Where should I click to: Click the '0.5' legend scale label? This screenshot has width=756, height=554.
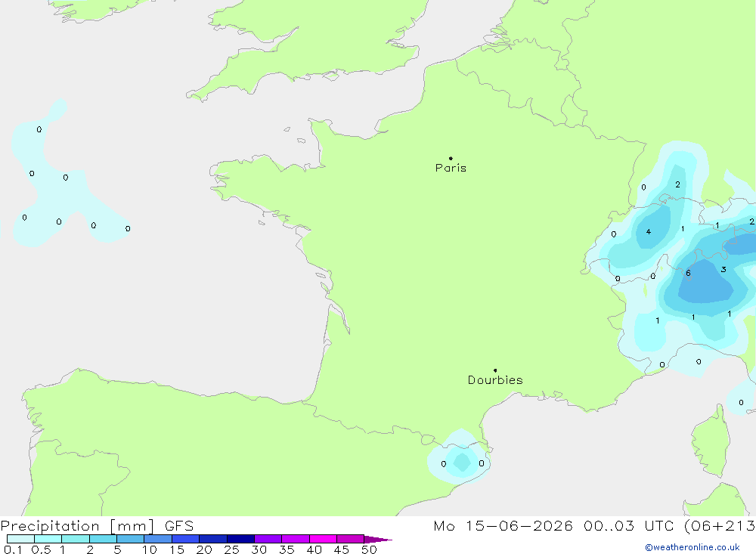pos(41,549)
